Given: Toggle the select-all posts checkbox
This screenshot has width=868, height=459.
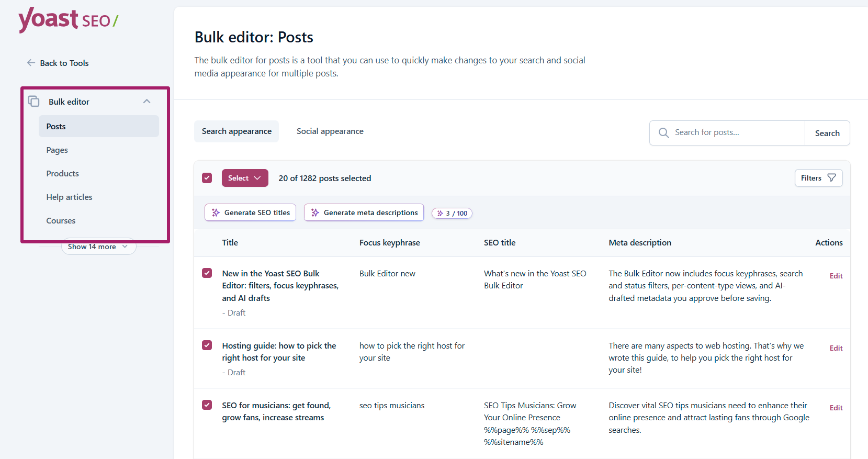Looking at the screenshot, I should pos(207,178).
